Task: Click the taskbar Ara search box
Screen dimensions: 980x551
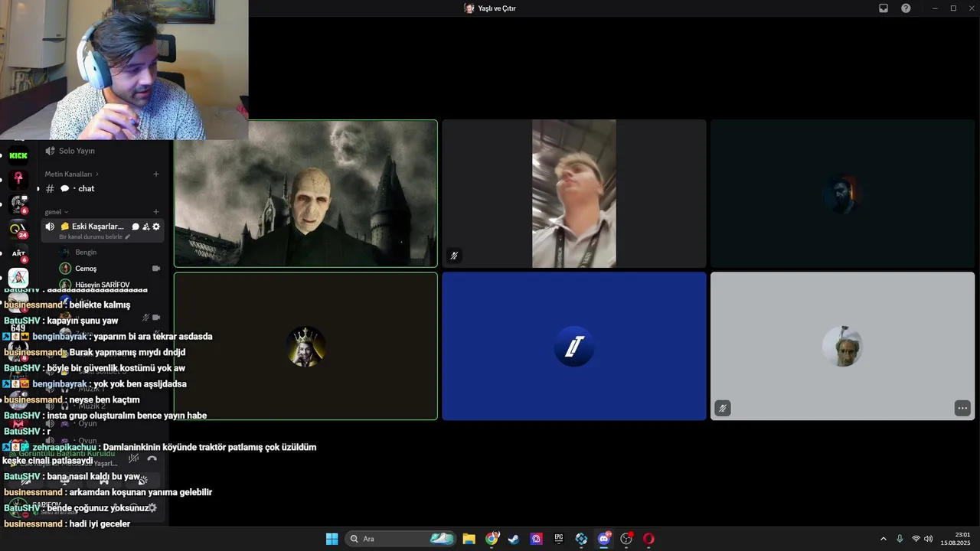Action: click(x=400, y=539)
